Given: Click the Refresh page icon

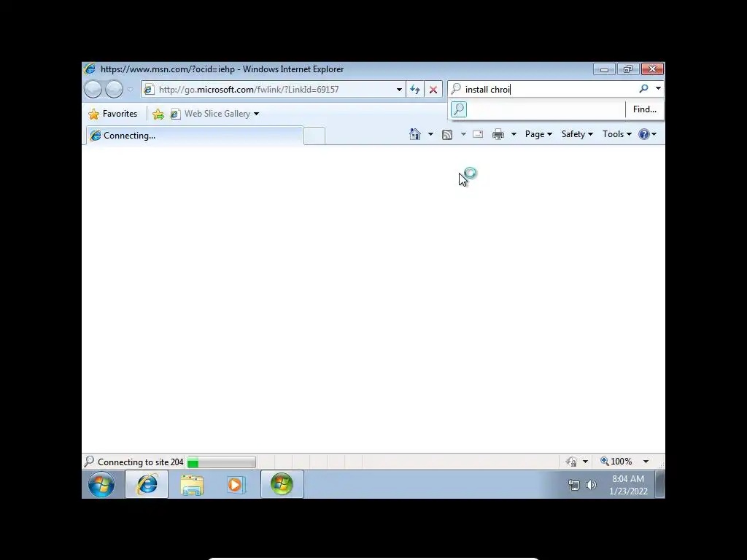Looking at the screenshot, I should [415, 90].
